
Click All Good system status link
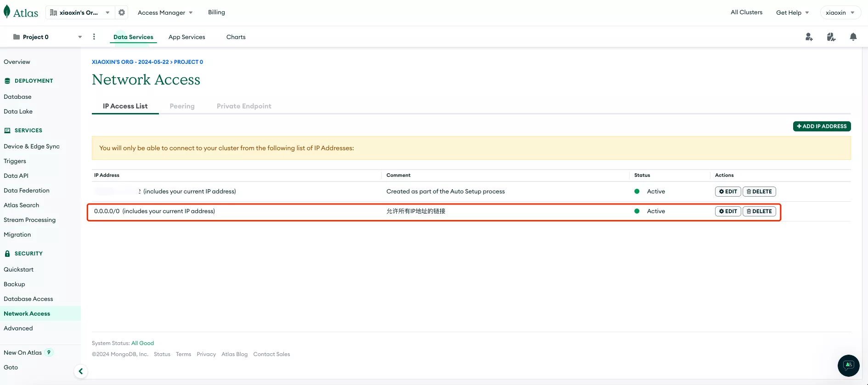(x=142, y=343)
